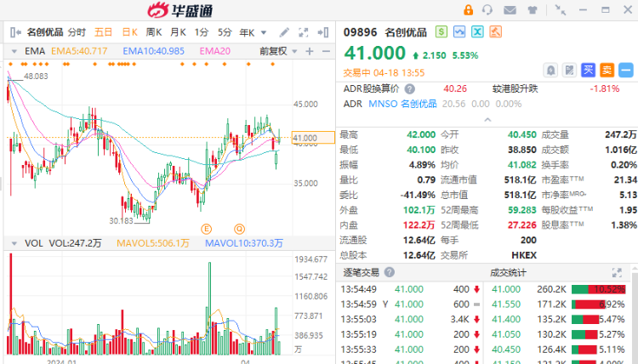Switch to 五日 chart tab
The image size is (638, 364).
(x=103, y=32)
